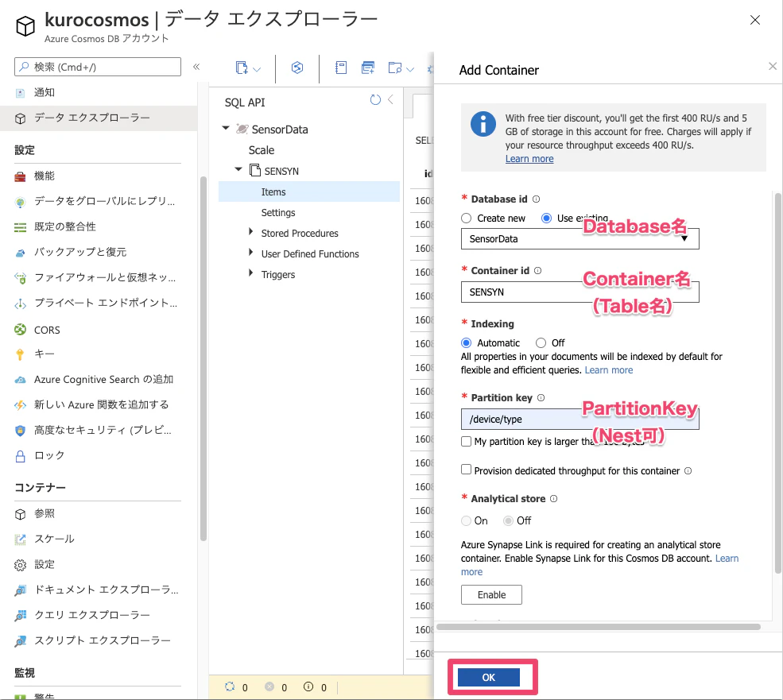The height and width of the screenshot is (700, 783).
Task: Click the クエリ エクスプローラー icon
Action: [x=20, y=615]
